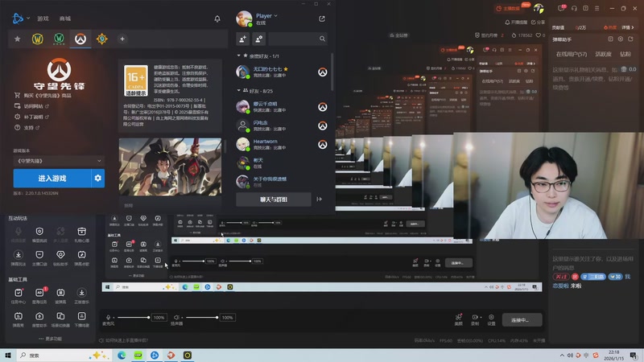The width and height of the screenshot is (644, 362).
Task: Open the friend management settings icon
Action: (x=258, y=39)
